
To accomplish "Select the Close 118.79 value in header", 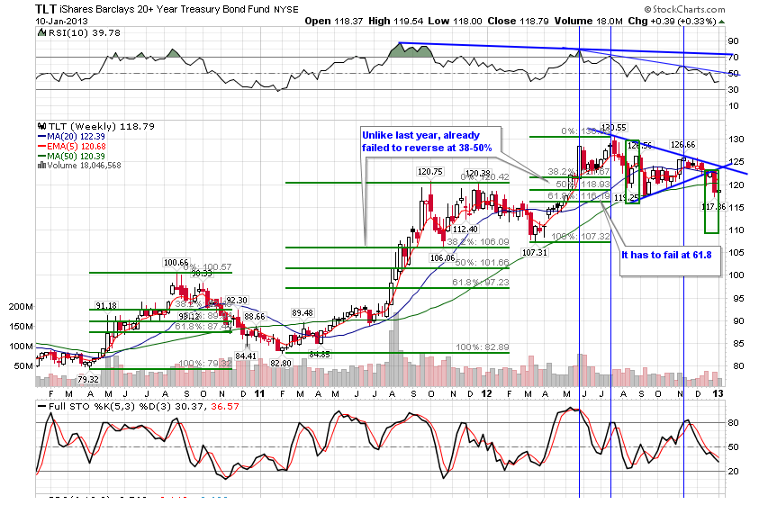I will click(x=518, y=22).
